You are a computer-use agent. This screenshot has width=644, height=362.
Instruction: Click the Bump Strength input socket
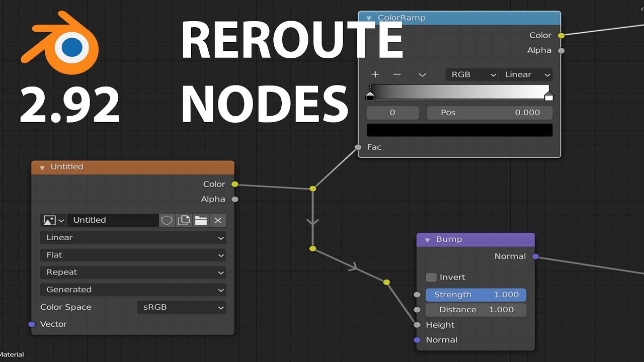[x=417, y=295]
